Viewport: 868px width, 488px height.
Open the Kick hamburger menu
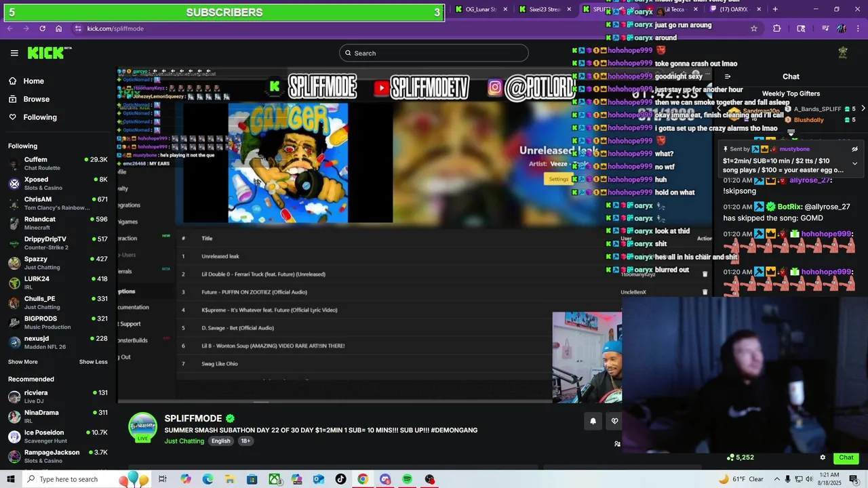(x=14, y=53)
